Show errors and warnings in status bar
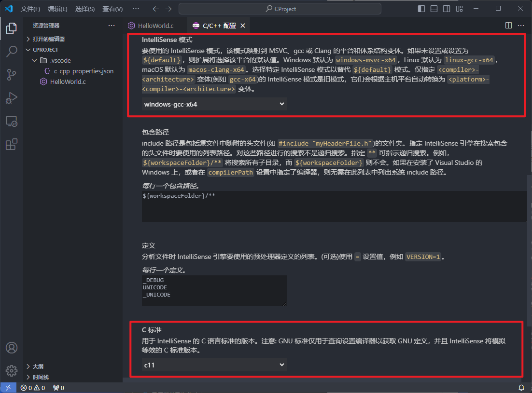This screenshot has height=393, width=532. tap(33, 388)
